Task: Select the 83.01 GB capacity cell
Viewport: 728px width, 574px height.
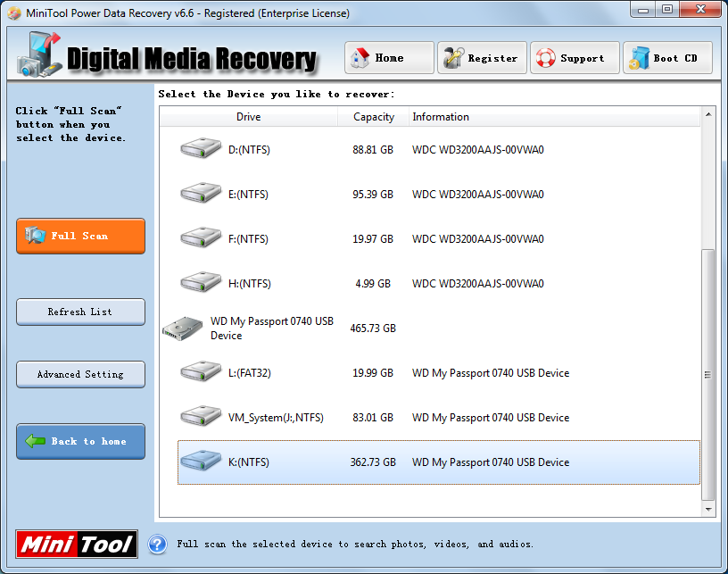Action: point(373,418)
